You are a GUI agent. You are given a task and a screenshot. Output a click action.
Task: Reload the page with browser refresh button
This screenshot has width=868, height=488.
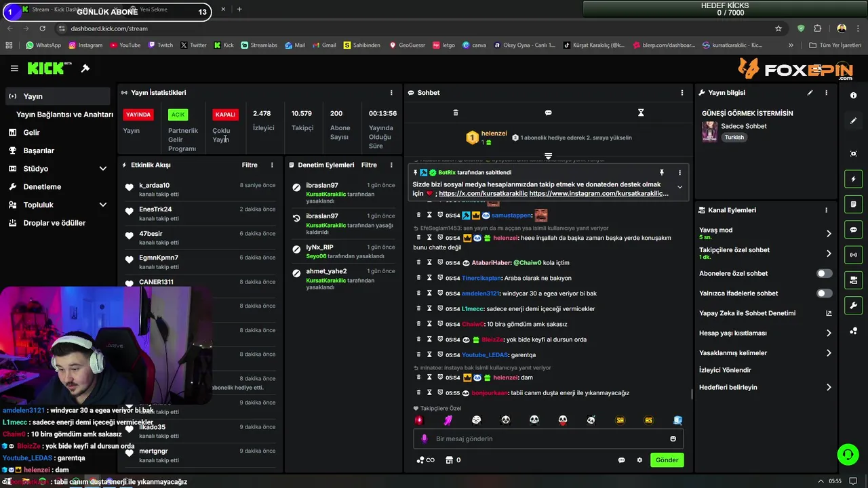coord(42,28)
